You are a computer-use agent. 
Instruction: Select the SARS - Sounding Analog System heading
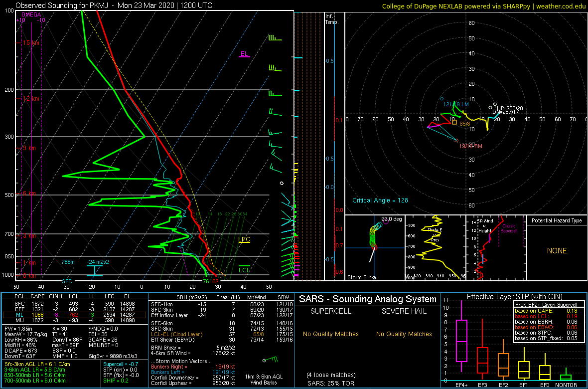click(368, 299)
